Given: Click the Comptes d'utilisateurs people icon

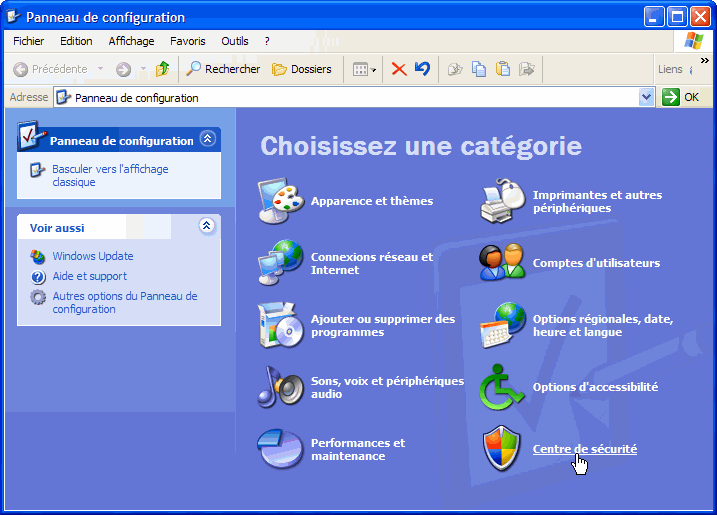Looking at the screenshot, I should pos(502,262).
